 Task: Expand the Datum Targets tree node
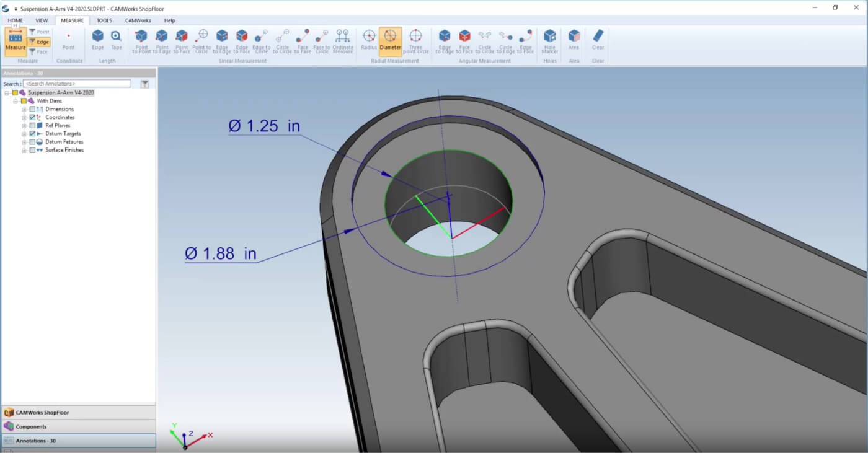point(24,133)
